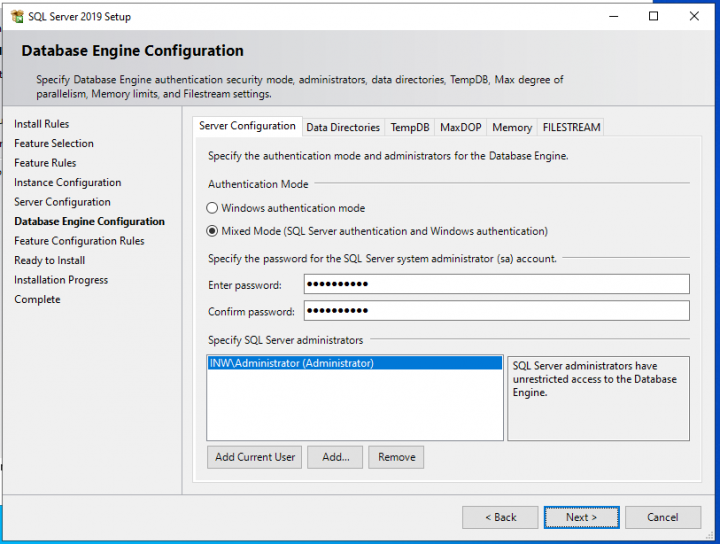
Task: Select Mixed Mode authentication radio button
Action: pyautogui.click(x=212, y=231)
